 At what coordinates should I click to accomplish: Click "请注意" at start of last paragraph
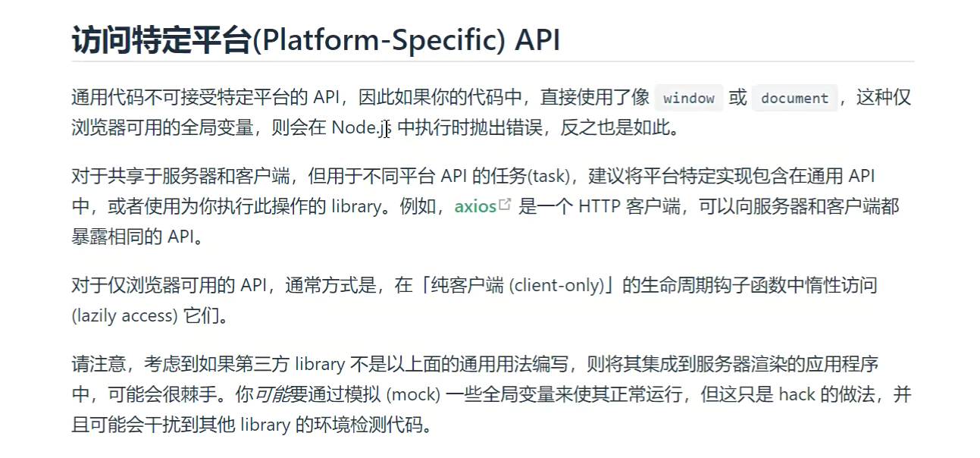pyautogui.click(x=92, y=365)
